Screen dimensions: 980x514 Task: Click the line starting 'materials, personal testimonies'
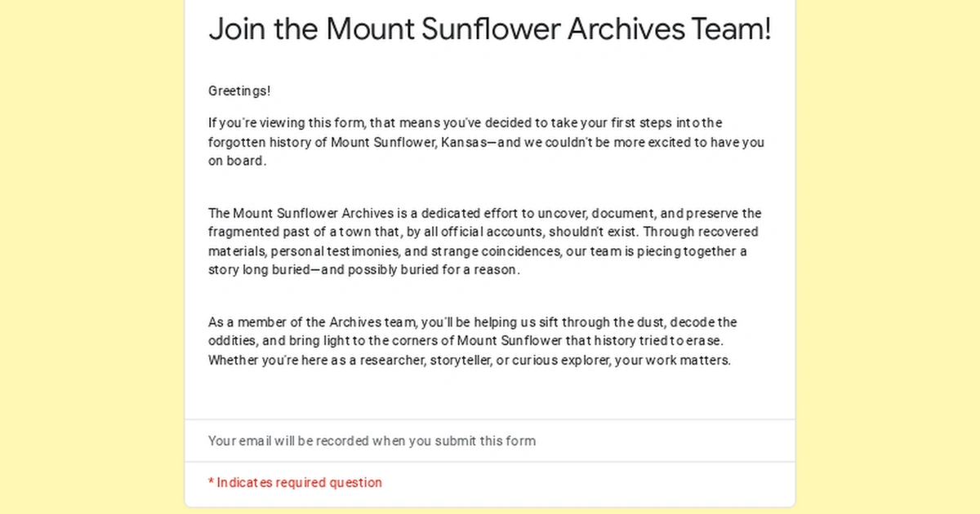coord(477,251)
